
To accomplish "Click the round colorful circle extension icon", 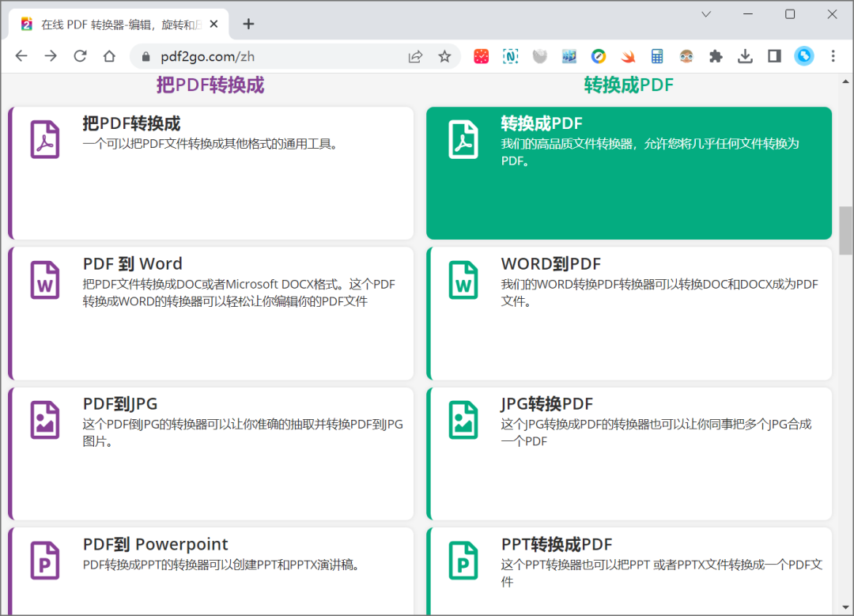I will click(599, 56).
